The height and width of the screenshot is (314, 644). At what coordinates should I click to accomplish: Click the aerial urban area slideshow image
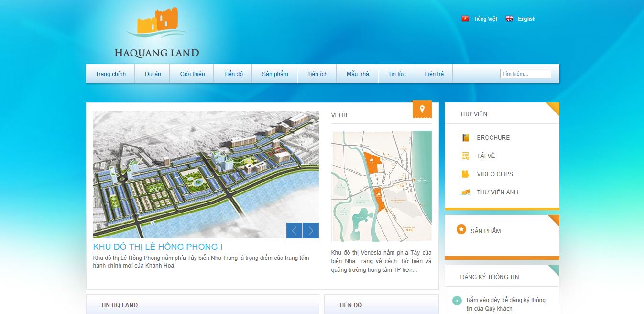206,175
